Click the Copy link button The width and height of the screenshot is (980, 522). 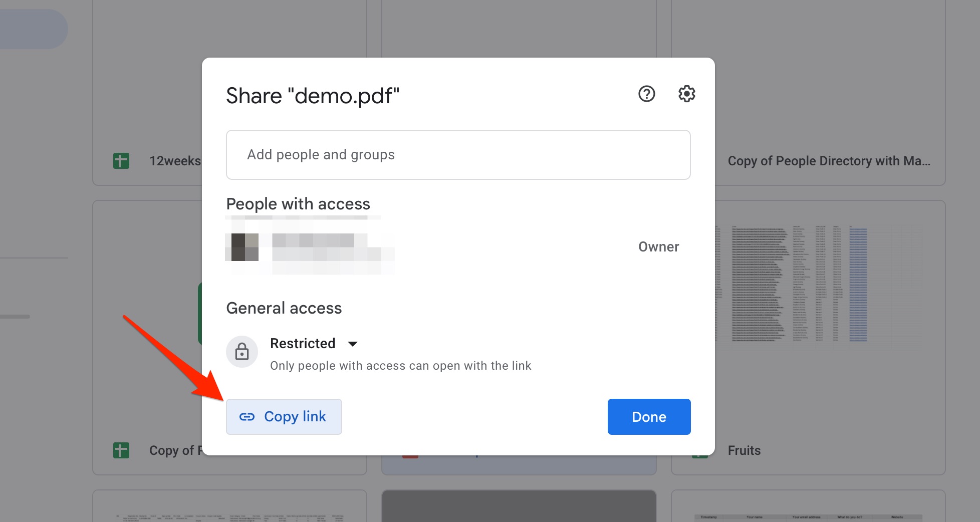[284, 417]
